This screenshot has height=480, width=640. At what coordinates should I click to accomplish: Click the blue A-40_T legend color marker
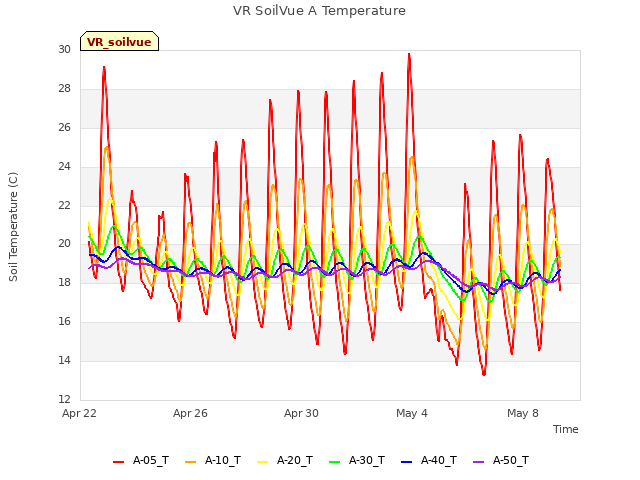click(x=406, y=462)
